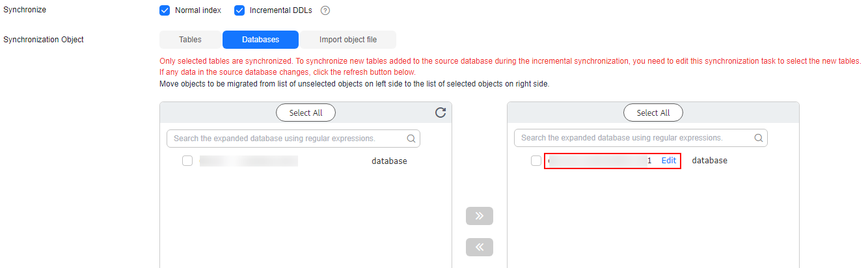Check the unselected database checkbox on left

point(187,161)
